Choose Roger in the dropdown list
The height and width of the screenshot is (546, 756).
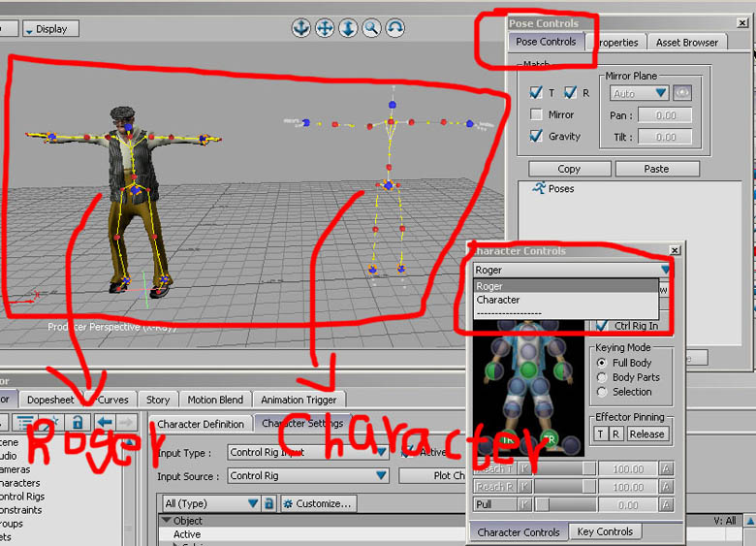tap(566, 286)
